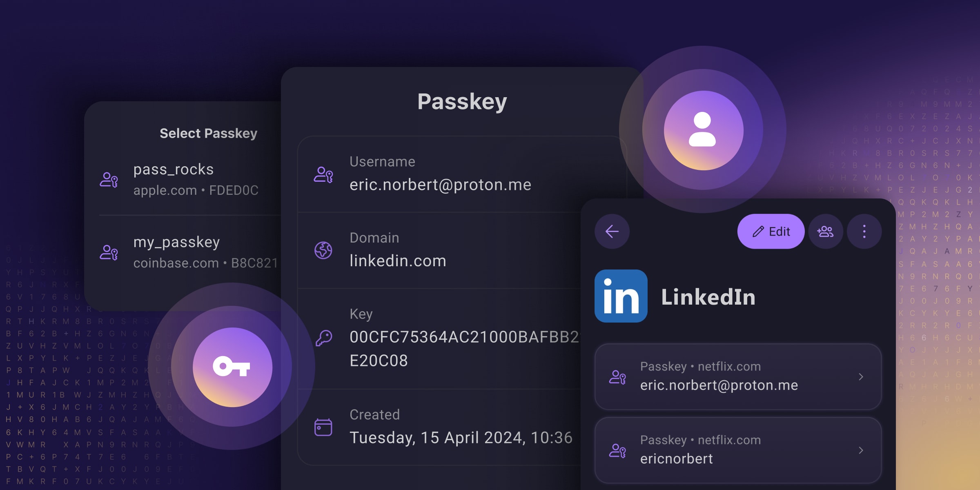Screen dimensions: 980x490
Task: Click the large purple key icon
Action: tap(232, 367)
